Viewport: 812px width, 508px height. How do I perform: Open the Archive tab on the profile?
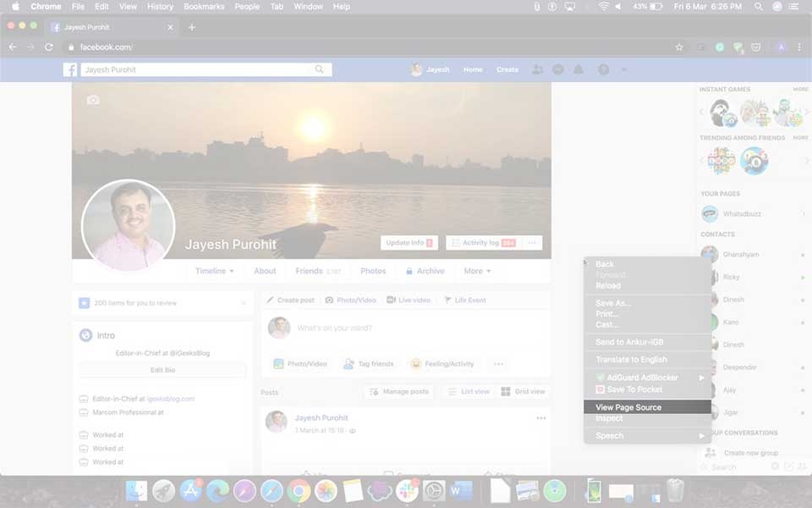click(425, 271)
